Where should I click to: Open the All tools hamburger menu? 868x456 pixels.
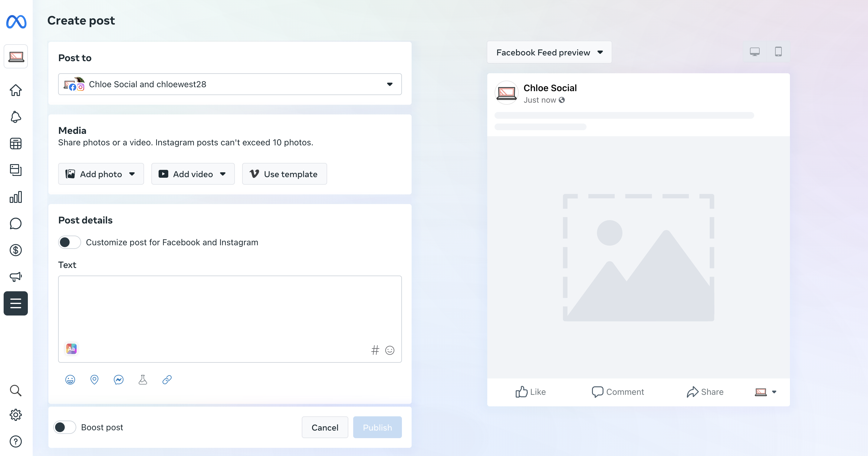15,303
